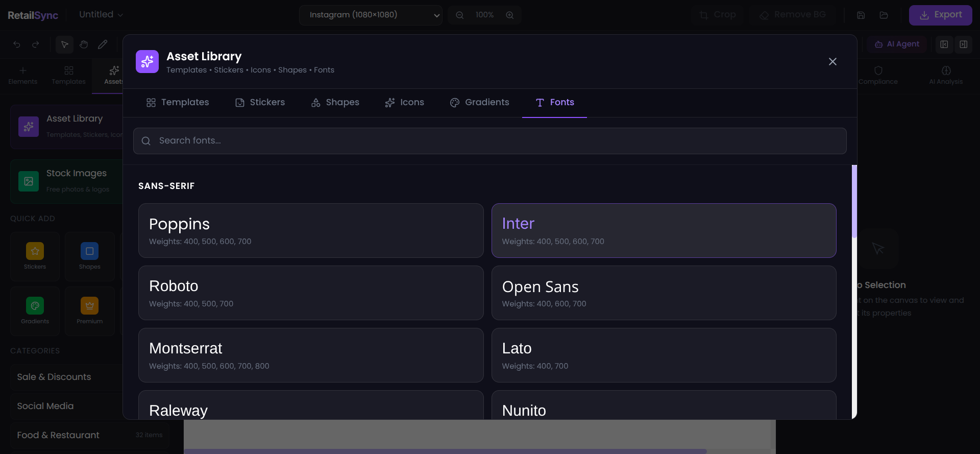Choose the Raleway font card
This screenshot has height=454, width=980.
click(311, 405)
